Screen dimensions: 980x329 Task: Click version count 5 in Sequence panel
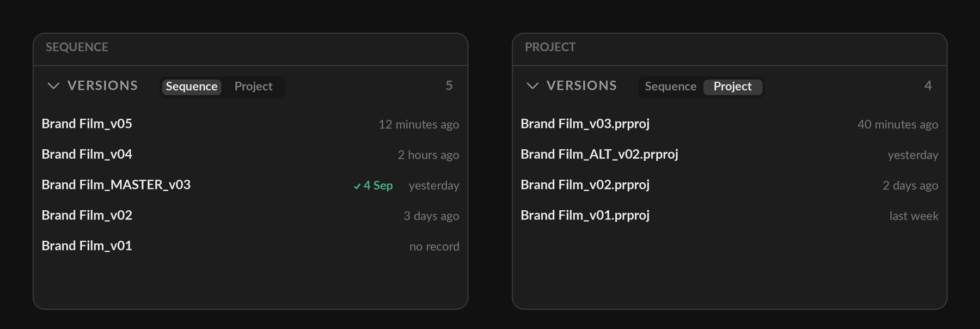[449, 86]
